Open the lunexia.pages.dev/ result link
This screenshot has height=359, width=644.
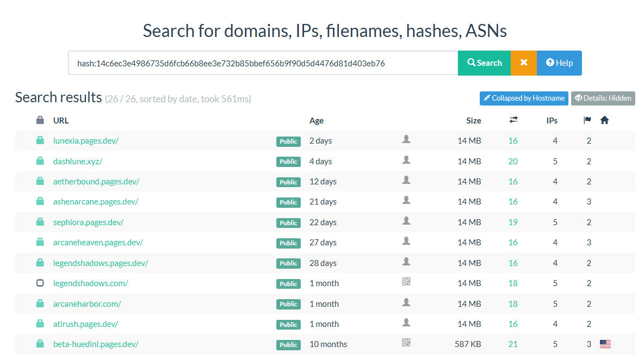86,141
